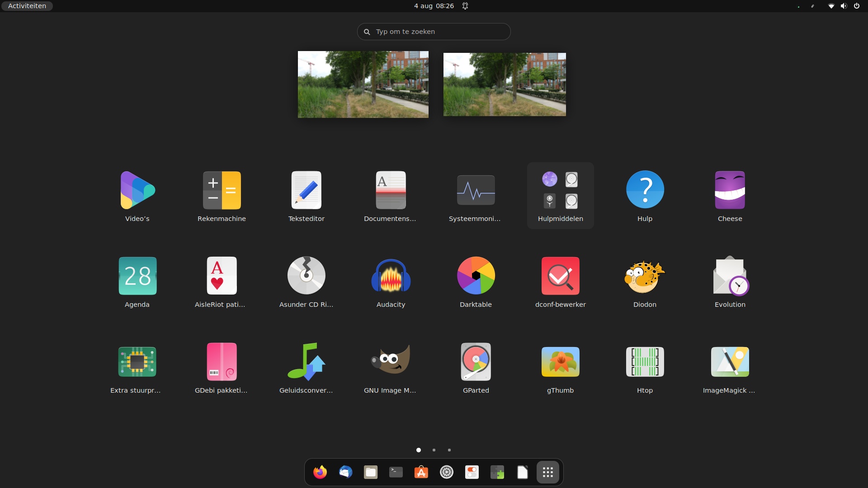Switch to app grid page two dot
The width and height of the screenshot is (868, 488).
(434, 450)
